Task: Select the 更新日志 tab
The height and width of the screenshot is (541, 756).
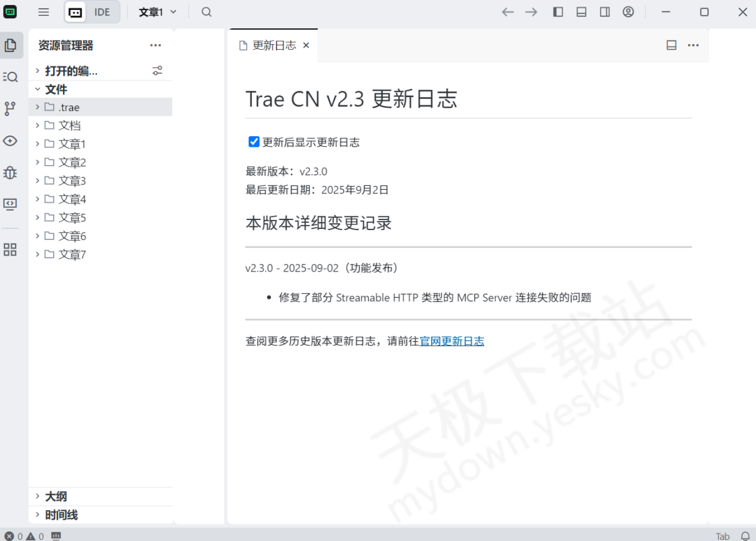Action: (x=273, y=45)
